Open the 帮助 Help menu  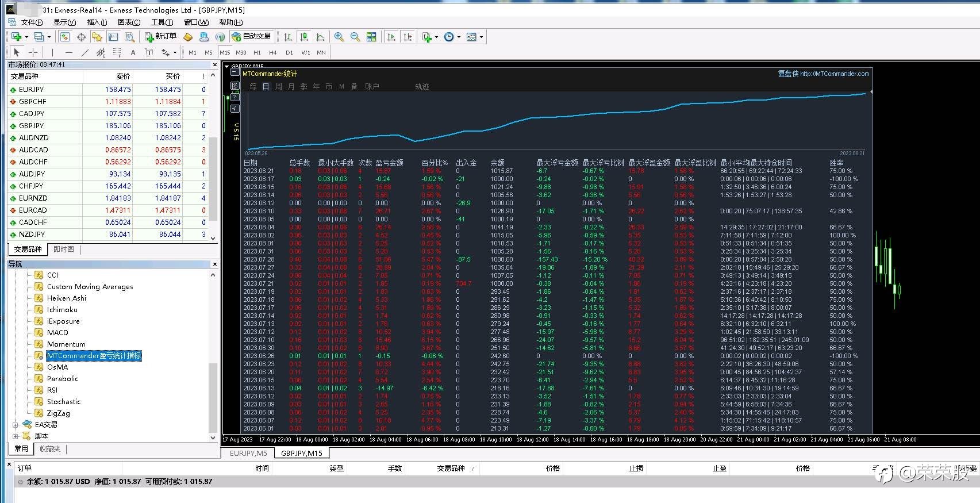[230, 22]
